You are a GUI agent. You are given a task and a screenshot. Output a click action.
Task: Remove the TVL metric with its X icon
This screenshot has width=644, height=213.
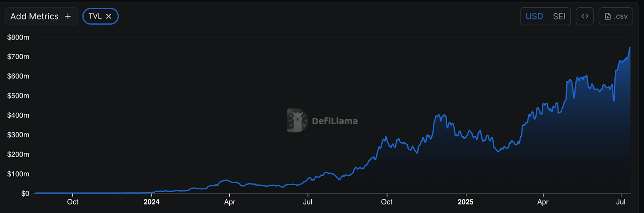click(x=109, y=16)
